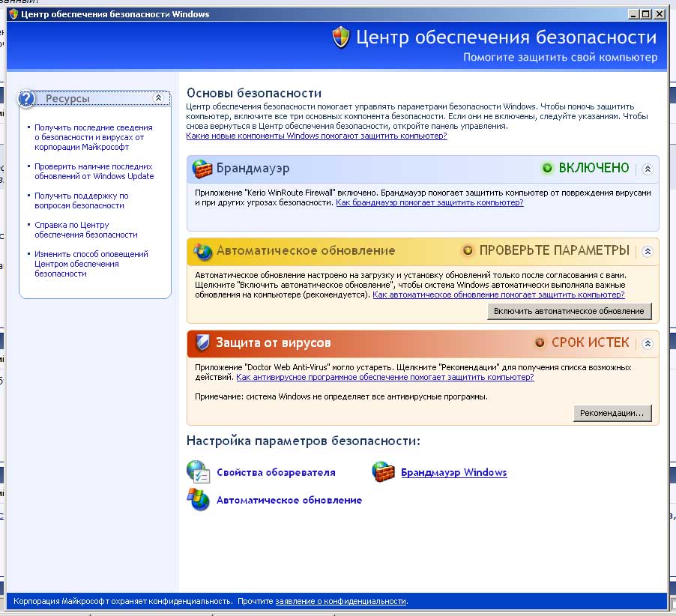Open the Рекомендации... button
Screen dimensions: 676x616
tap(612, 413)
